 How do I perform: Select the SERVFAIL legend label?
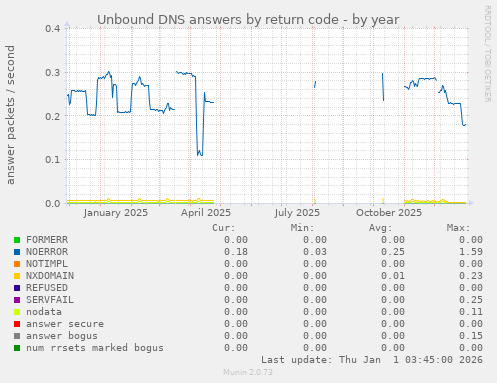[50, 300]
